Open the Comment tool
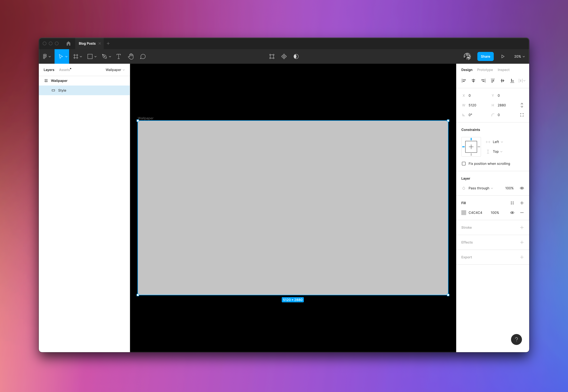The height and width of the screenshot is (392, 568). [x=143, y=56]
